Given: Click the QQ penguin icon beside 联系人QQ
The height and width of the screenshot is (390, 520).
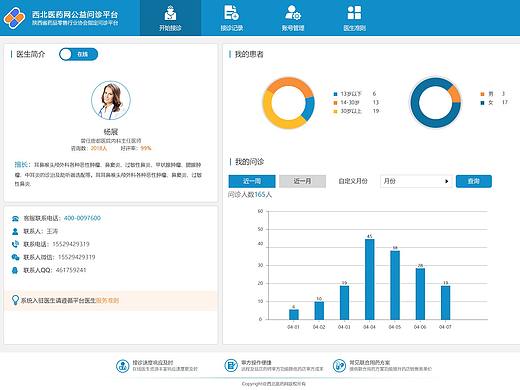Looking at the screenshot, I should coord(15,270).
